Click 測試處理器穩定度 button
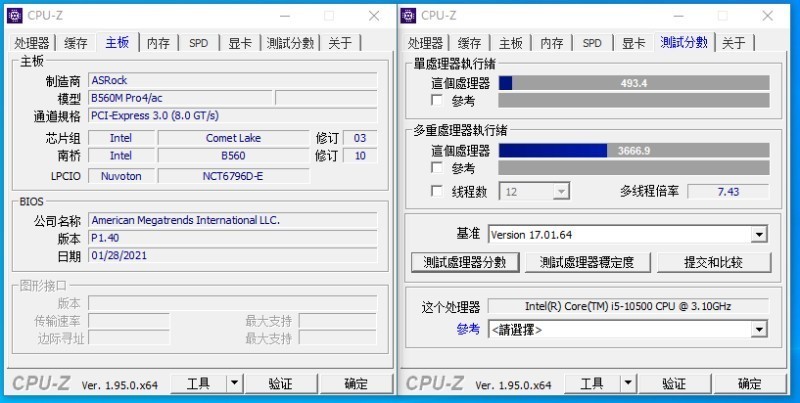Screen dimensions: 800x403 click(587, 262)
